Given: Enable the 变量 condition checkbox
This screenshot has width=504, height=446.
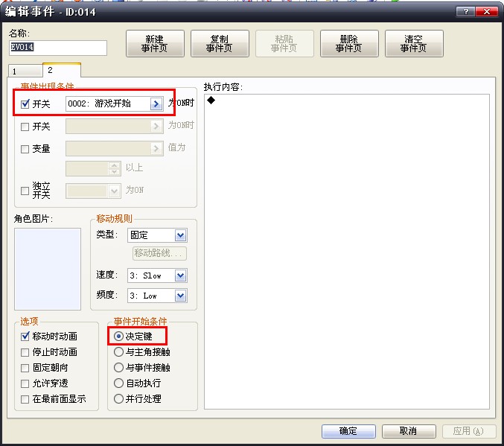Looking at the screenshot, I should [25, 149].
